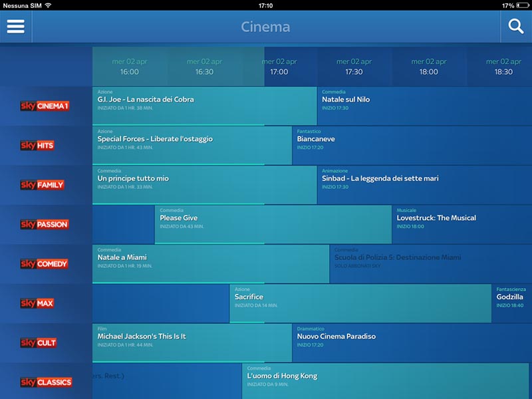Open Nuovo Cinema Paradiso
This screenshot has width=532, height=399.
tap(412, 342)
